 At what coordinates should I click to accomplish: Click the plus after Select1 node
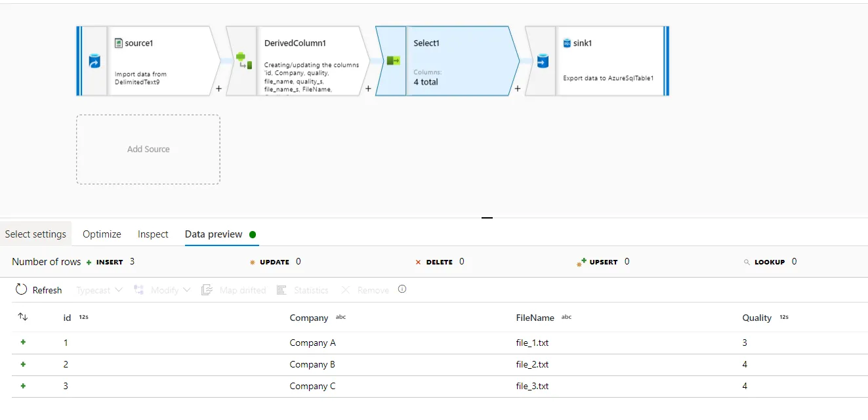pos(518,89)
